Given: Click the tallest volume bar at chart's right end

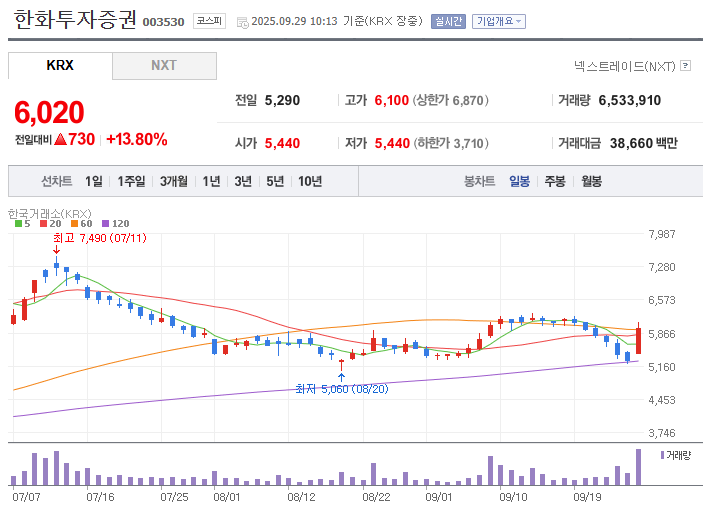Looking at the screenshot, I should coord(638,467).
